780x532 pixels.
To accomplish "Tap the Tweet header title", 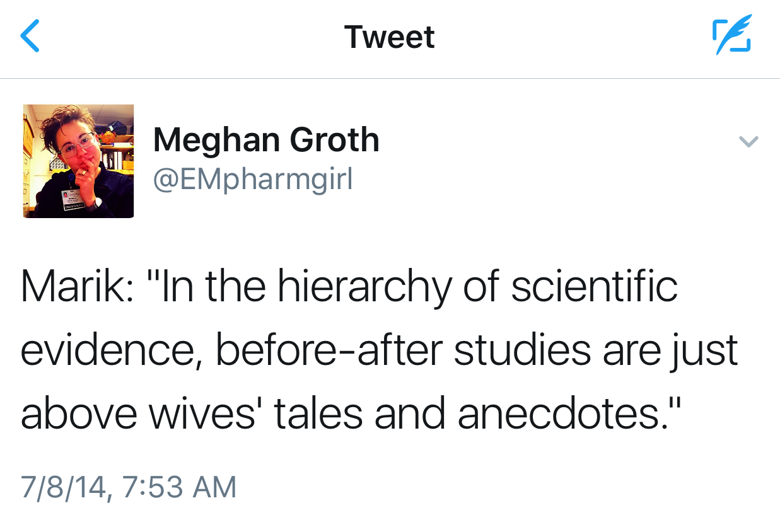I will click(389, 37).
